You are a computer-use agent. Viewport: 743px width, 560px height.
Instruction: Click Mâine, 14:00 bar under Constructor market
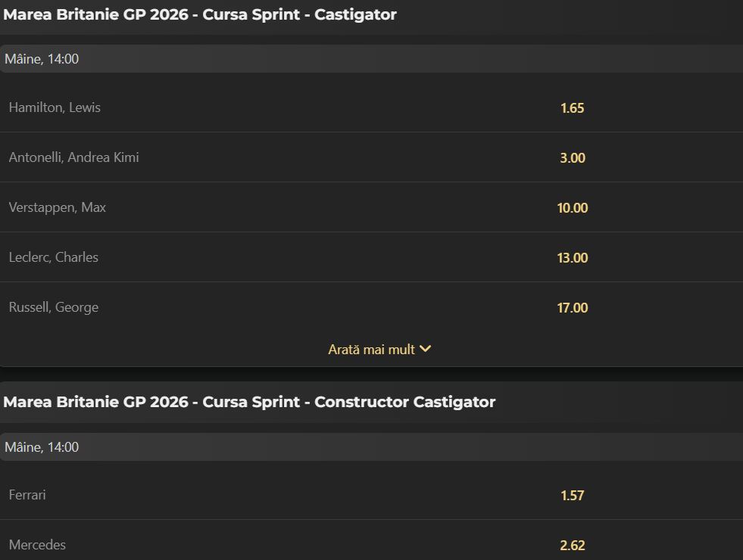(371, 446)
